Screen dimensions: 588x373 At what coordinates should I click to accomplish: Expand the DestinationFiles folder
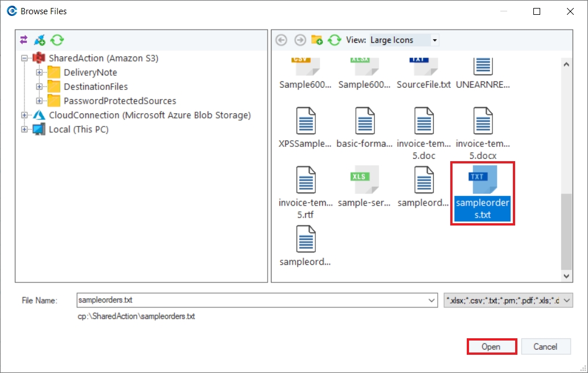tap(39, 87)
